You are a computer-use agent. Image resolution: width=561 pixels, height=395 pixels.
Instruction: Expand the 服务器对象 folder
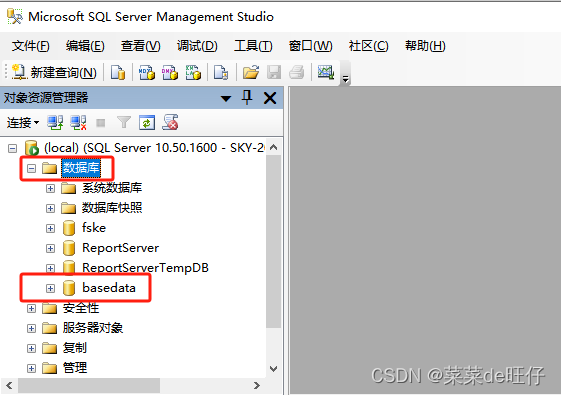click(x=31, y=328)
